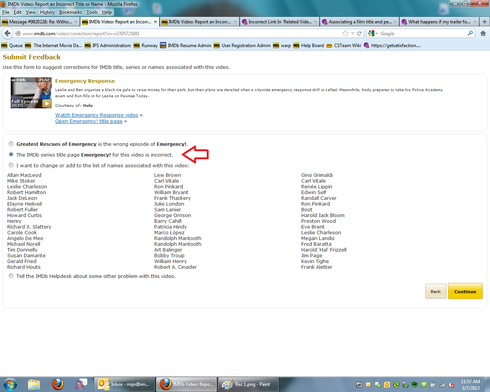
Task: Switch to What happens if my trailer tab
Action: pyautogui.click(x=439, y=22)
